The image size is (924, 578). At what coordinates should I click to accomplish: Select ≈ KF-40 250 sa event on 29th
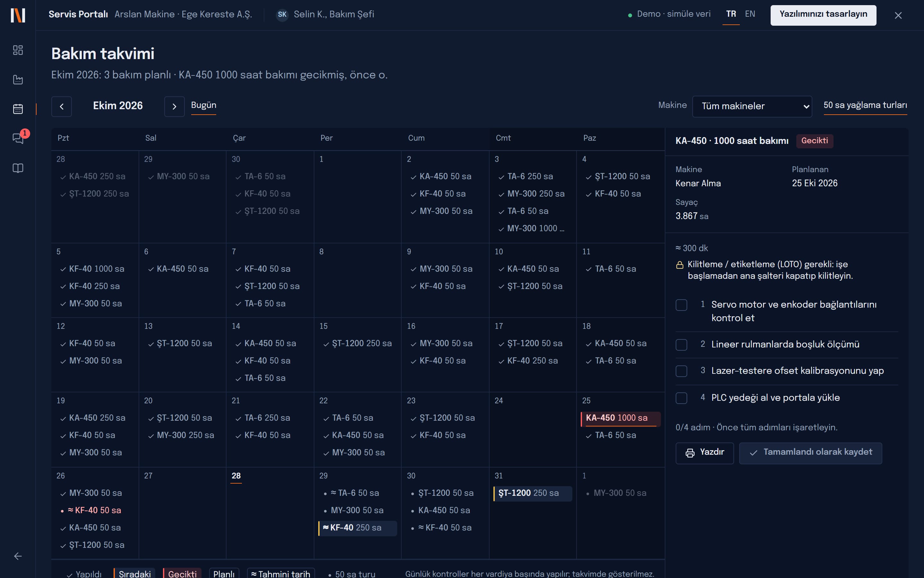pos(357,528)
